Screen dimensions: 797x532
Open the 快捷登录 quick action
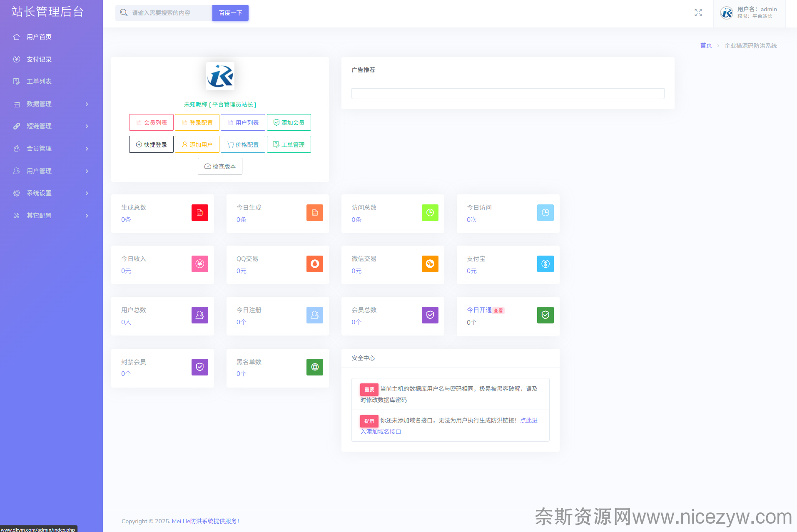pos(151,145)
